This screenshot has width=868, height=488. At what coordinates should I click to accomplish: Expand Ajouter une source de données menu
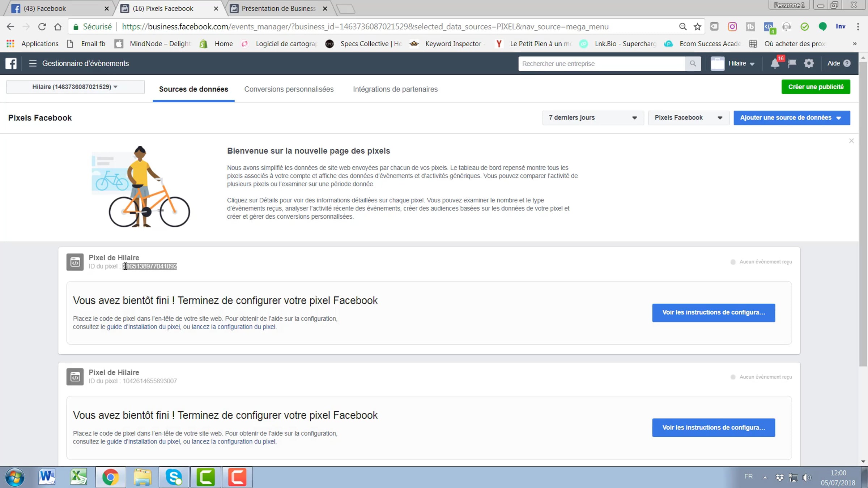(x=791, y=118)
